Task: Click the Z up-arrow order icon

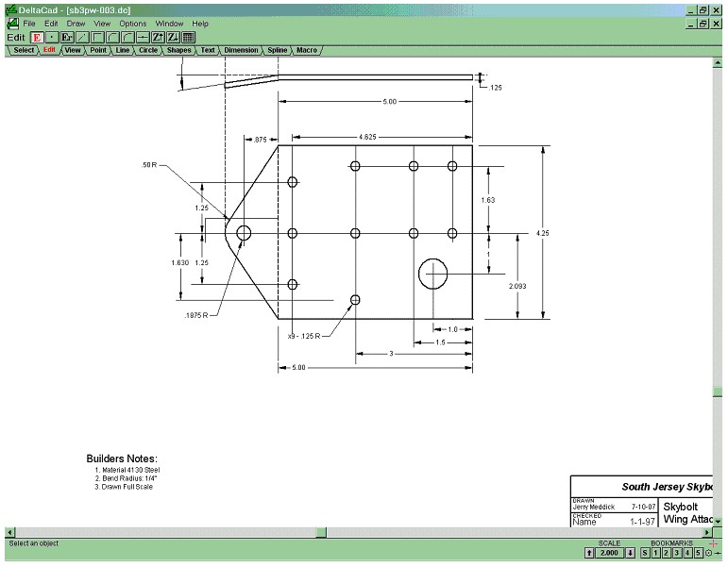Action: (159, 37)
